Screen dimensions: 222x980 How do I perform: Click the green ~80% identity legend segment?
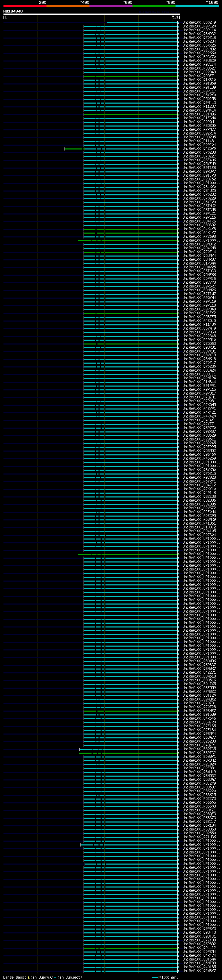[154, 6]
